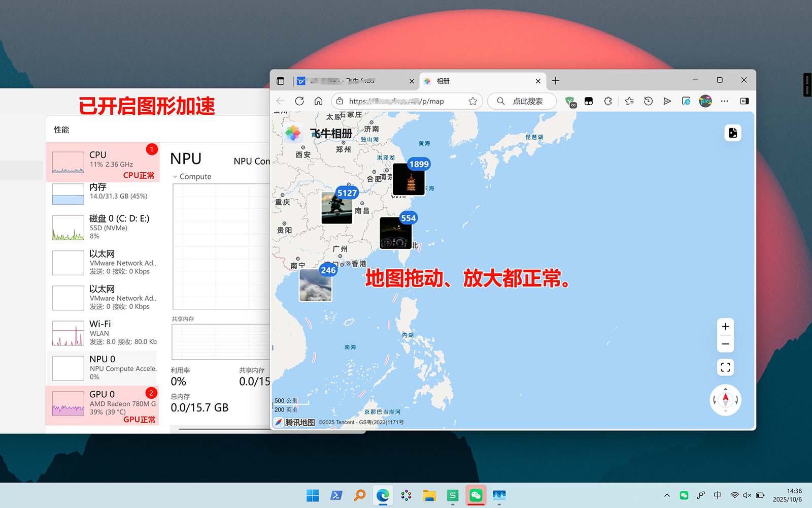
Task: Click the browser back arrow
Action: click(281, 101)
